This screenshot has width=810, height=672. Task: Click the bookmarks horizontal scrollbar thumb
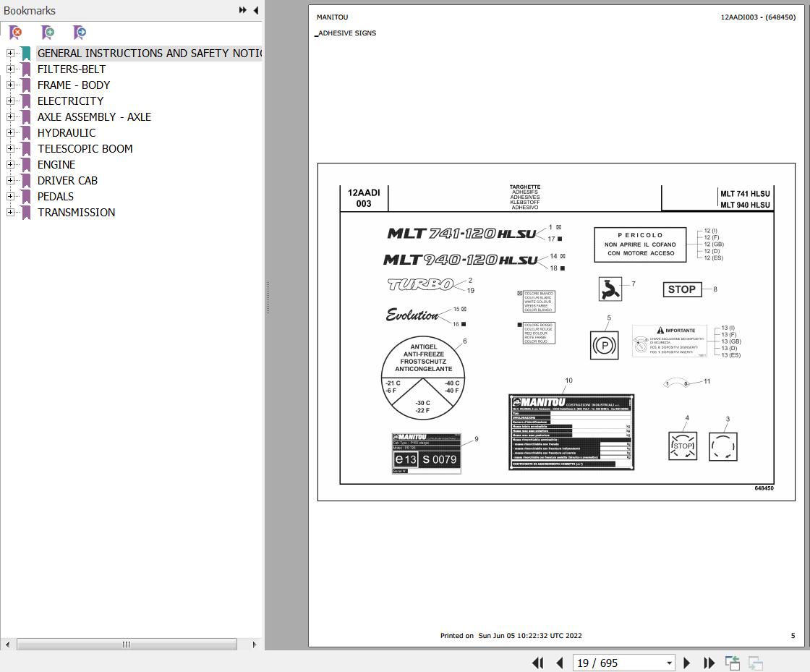127,644
